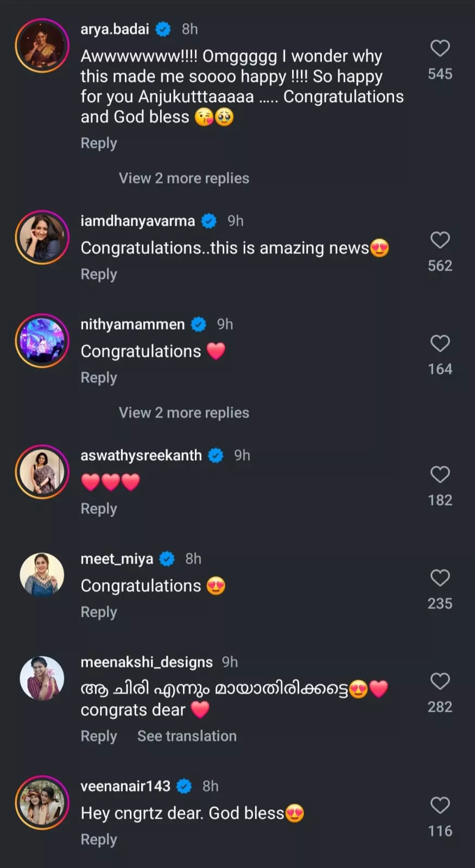Reply to meet_miya's Congratulations comment

[99, 611]
